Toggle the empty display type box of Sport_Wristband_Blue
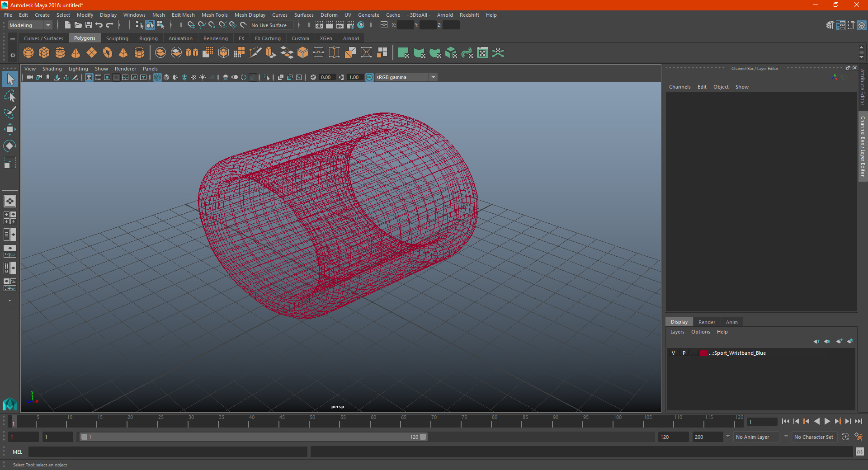Viewport: 868px width, 470px height. 694,353
